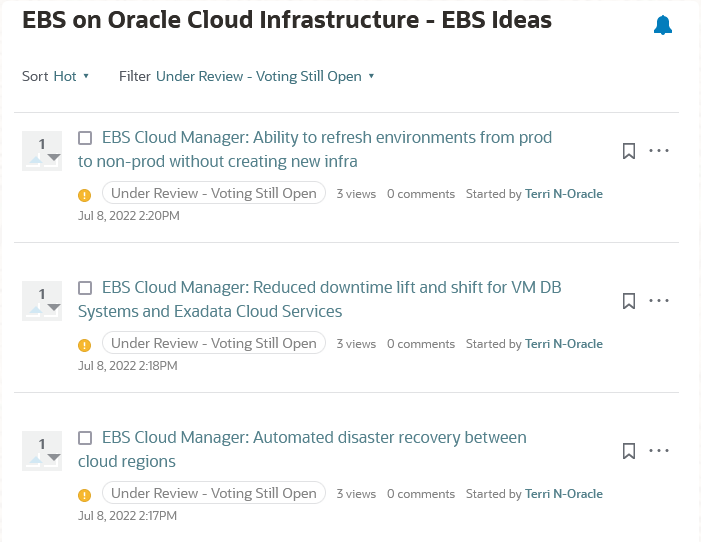Select checkbox for reduced downtime lift and shift idea

pos(85,288)
